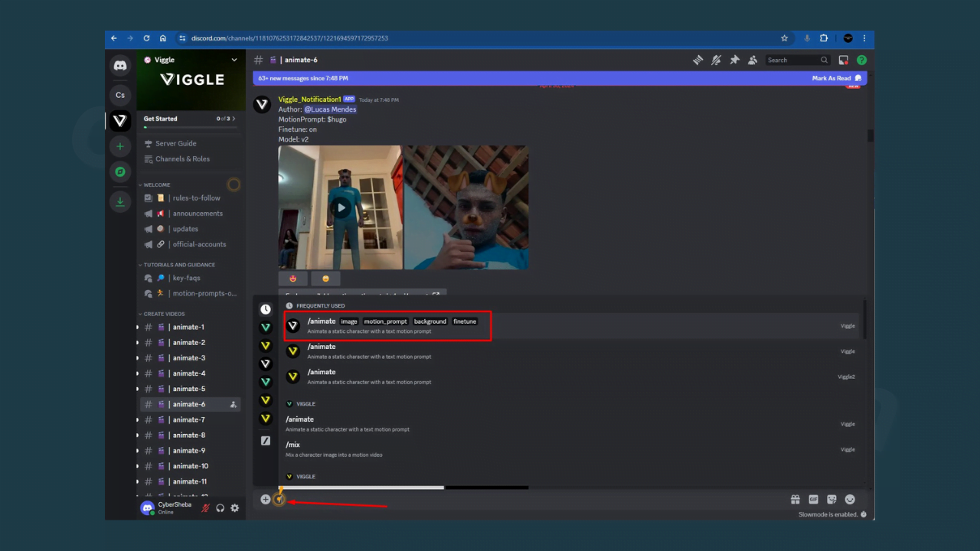Open the Inbox icon
Image resolution: width=980 pixels, height=551 pixels.
click(x=844, y=60)
